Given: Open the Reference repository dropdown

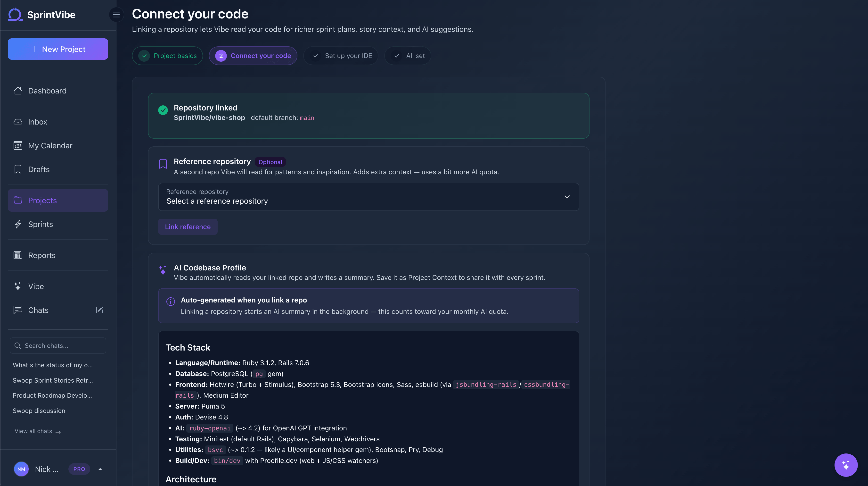Looking at the screenshot, I should (369, 197).
